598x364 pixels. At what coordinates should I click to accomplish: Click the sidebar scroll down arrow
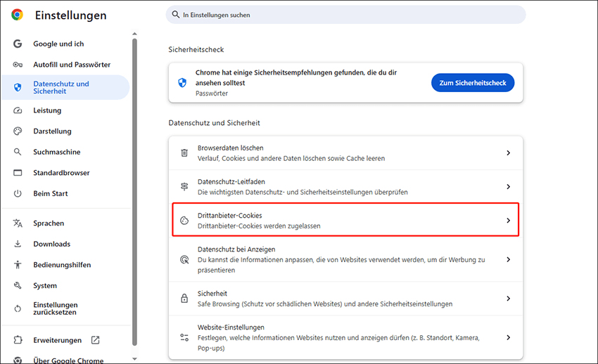tap(134, 358)
